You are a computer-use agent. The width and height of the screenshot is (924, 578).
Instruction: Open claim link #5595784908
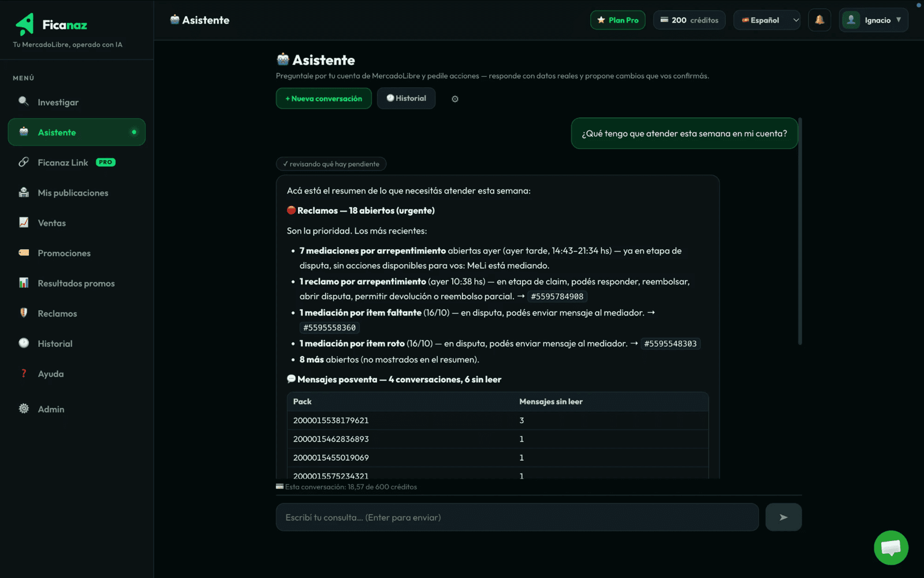tap(557, 297)
